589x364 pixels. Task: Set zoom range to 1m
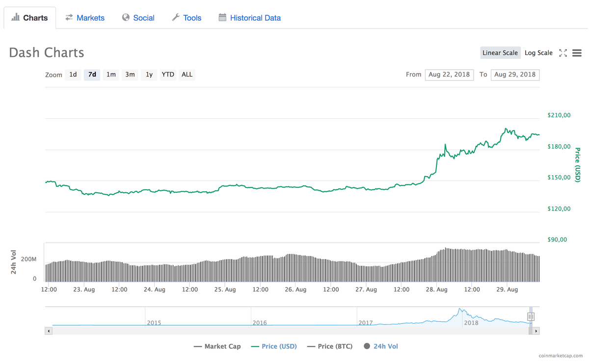111,75
